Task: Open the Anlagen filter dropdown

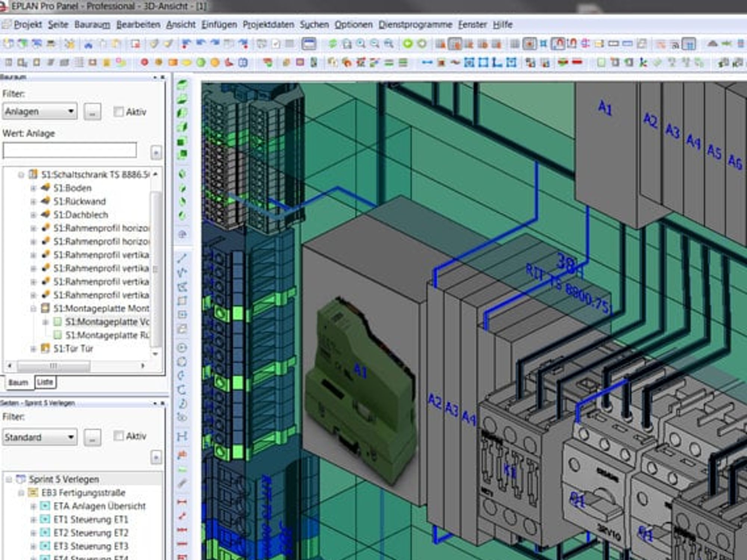Action: point(40,111)
